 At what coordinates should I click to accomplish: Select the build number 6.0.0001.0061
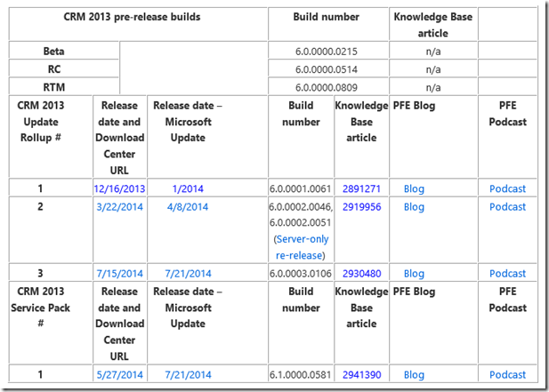[x=300, y=188]
